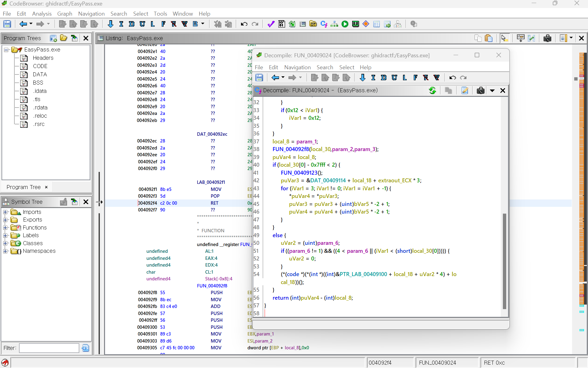Re-decompile with green refresh icon

point(432,91)
